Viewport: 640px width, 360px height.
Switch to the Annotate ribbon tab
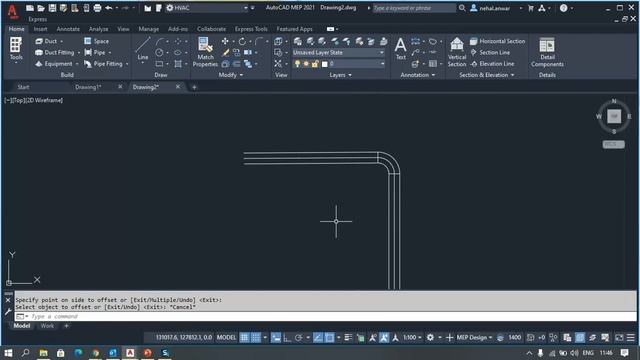68,29
